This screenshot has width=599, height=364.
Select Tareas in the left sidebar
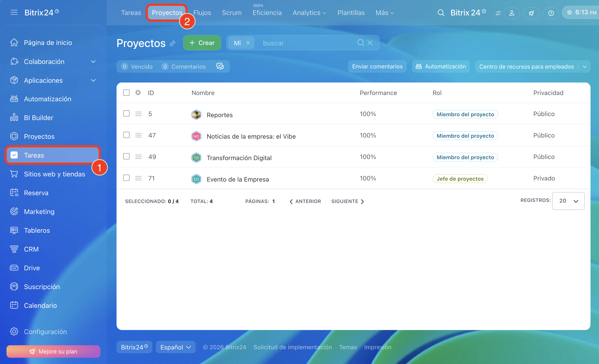[x=53, y=155]
